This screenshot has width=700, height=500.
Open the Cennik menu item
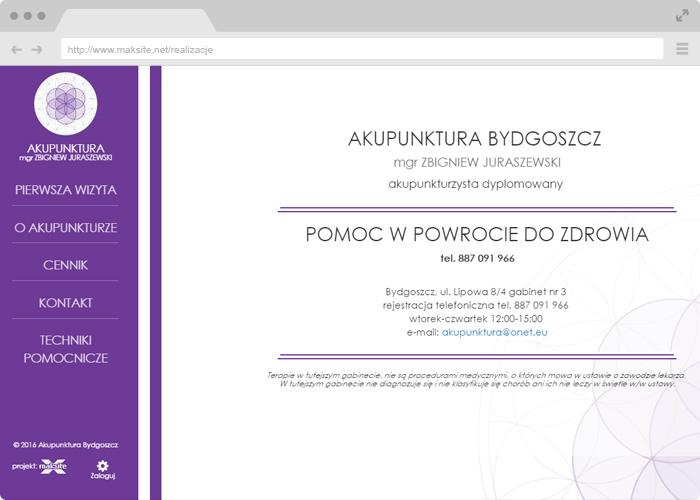(x=66, y=265)
